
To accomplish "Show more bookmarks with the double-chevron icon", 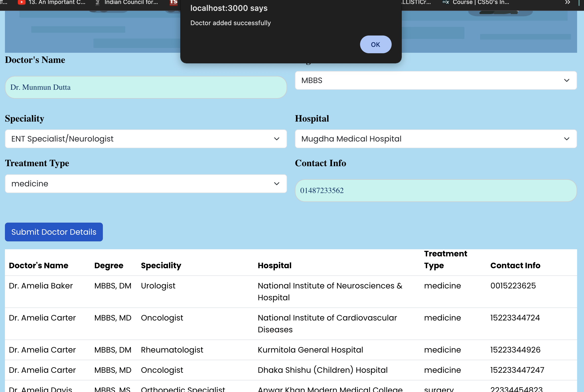I will pyautogui.click(x=567, y=2).
